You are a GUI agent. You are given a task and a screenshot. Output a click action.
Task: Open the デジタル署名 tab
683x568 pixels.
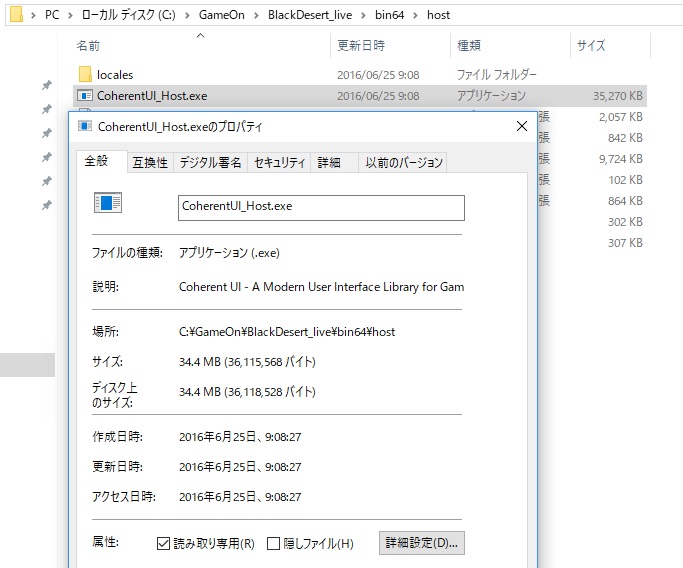[210, 163]
